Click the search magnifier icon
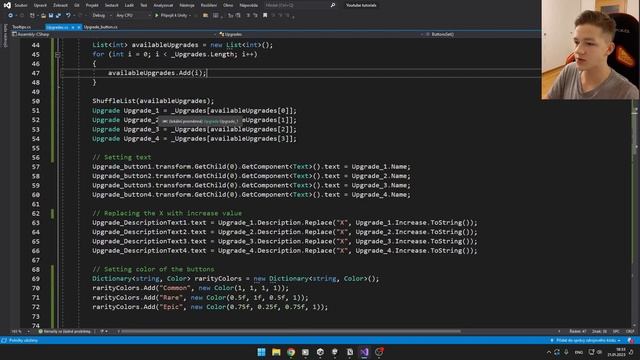 (333, 5)
